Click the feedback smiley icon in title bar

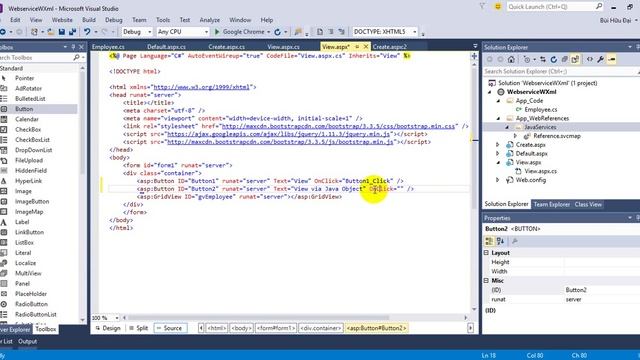tap(498, 7)
